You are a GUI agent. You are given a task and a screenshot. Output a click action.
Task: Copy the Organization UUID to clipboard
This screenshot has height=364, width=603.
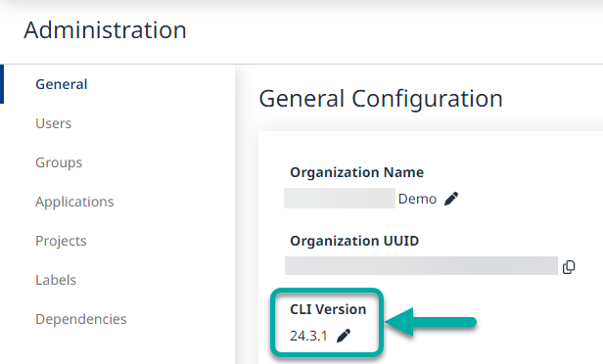pos(569,267)
